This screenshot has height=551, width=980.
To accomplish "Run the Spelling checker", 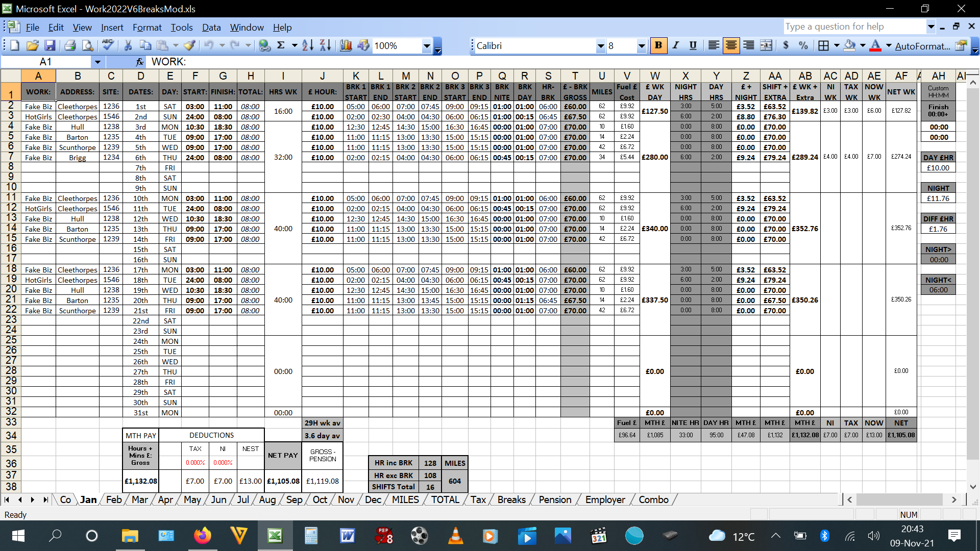I will 107,45.
